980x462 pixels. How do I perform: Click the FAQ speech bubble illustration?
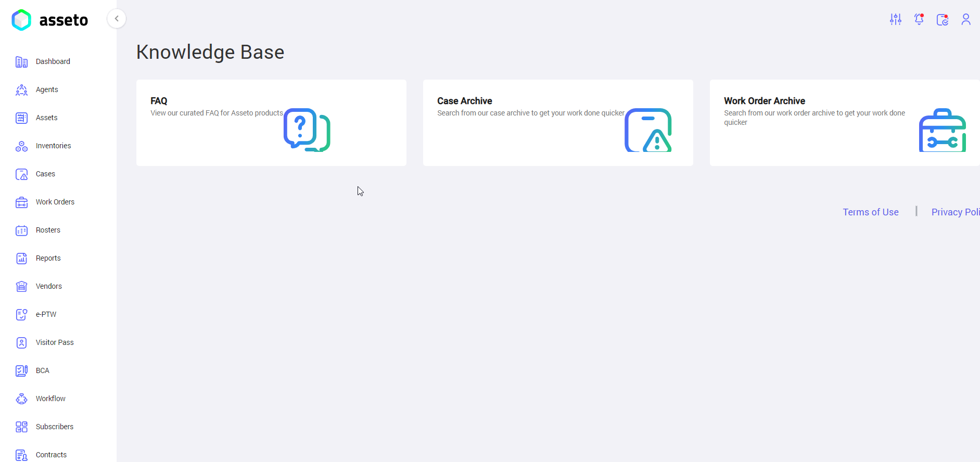tap(307, 130)
